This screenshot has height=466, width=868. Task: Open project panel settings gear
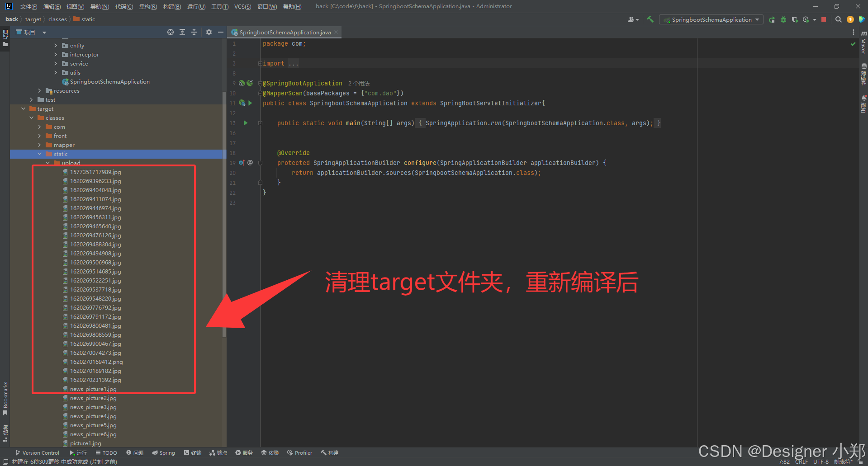tap(209, 32)
